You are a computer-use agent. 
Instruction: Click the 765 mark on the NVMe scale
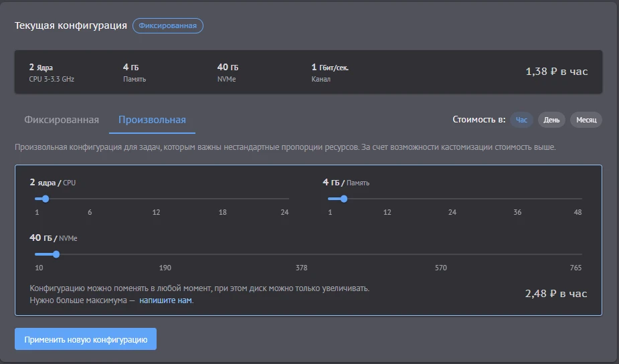click(x=576, y=268)
